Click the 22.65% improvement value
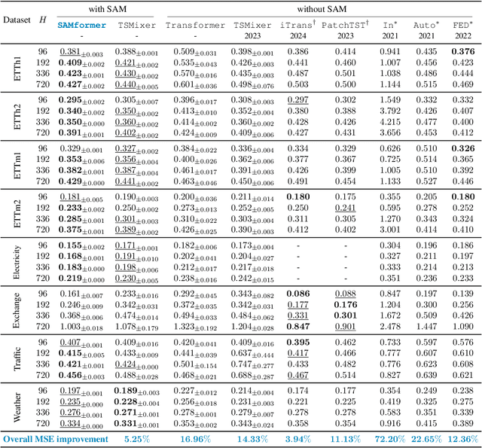 click(426, 439)
